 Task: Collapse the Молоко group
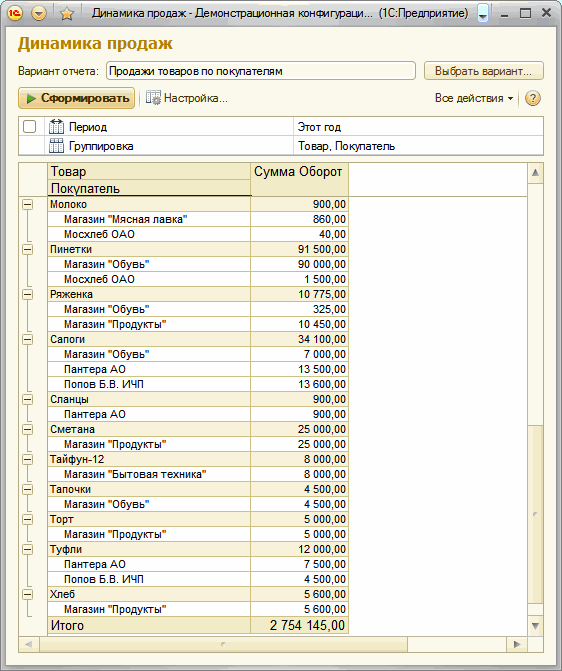click(x=27, y=204)
